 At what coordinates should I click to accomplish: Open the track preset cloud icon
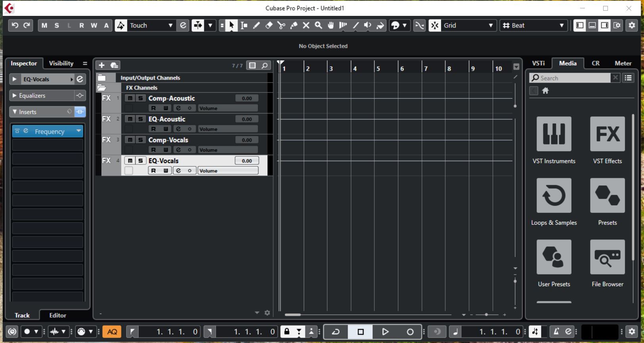pos(114,65)
